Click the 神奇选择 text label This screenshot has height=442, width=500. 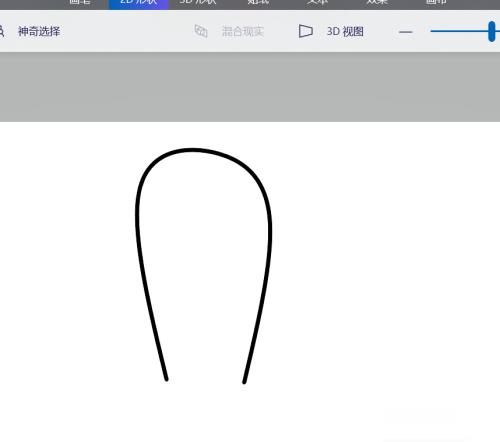coord(39,31)
